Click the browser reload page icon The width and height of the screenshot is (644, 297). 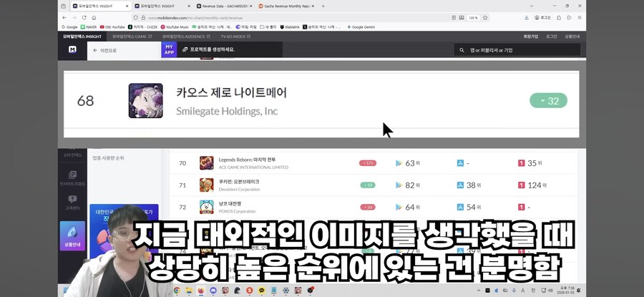point(84,18)
